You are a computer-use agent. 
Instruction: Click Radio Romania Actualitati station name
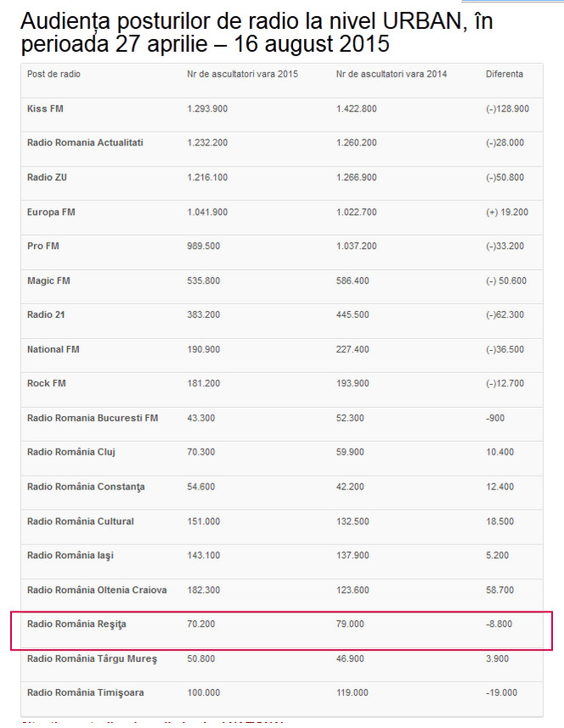pyautogui.click(x=85, y=143)
